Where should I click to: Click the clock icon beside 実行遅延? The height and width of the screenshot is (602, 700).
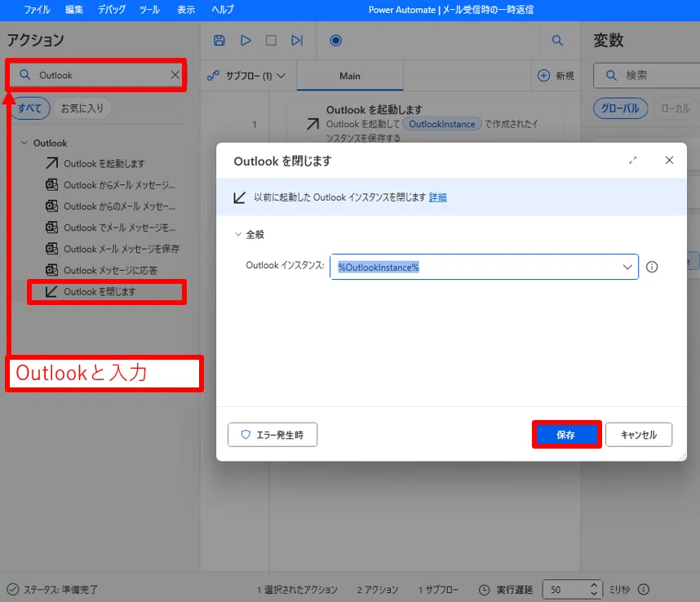(485, 590)
